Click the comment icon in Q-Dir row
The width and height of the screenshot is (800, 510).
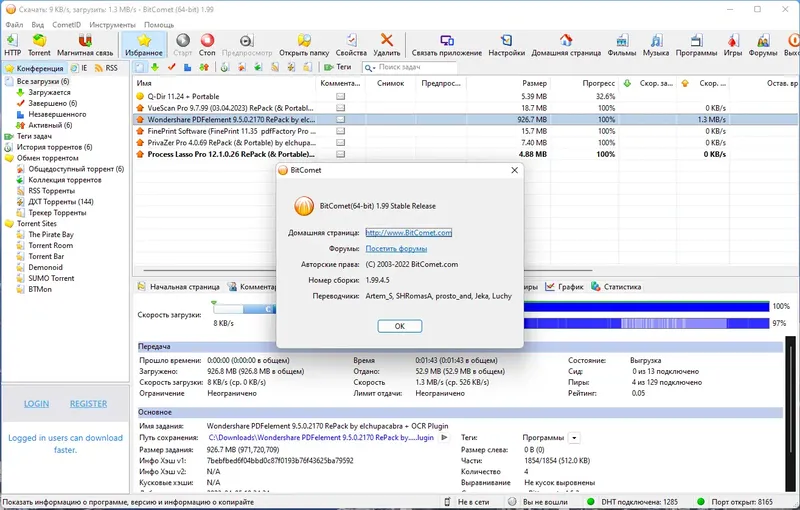340,96
